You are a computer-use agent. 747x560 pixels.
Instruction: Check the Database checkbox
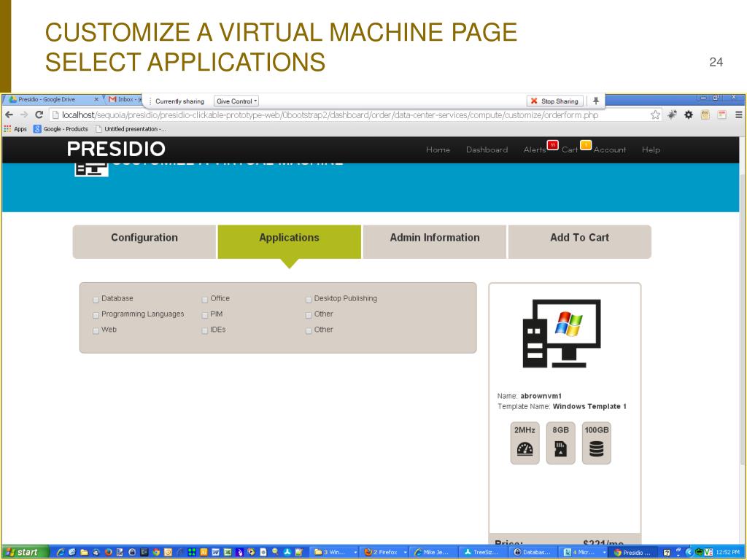(x=96, y=300)
